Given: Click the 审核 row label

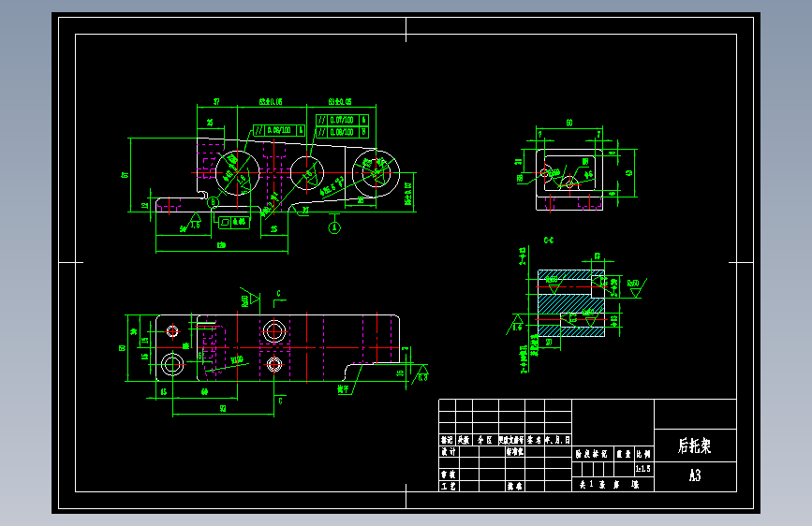Looking at the screenshot, I should pyautogui.click(x=449, y=475).
